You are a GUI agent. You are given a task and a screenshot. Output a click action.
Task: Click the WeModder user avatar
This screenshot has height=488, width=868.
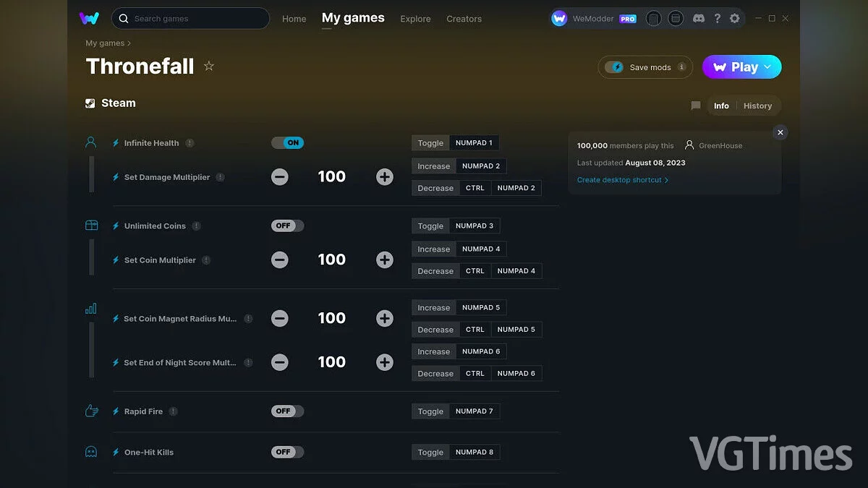tap(559, 19)
